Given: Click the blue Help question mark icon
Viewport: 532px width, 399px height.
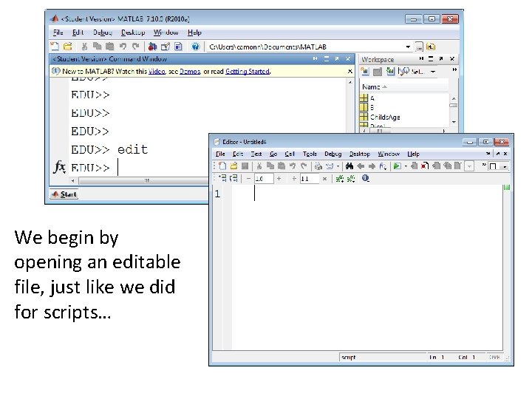Looking at the screenshot, I should [x=195, y=47].
